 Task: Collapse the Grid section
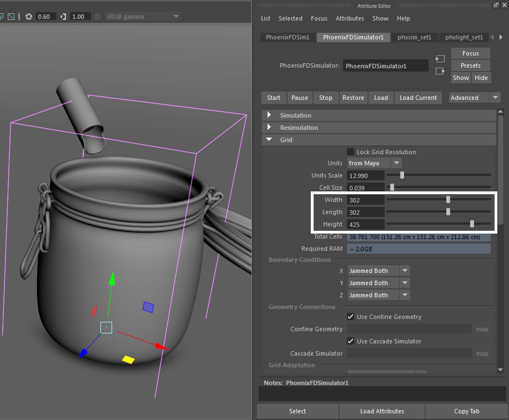[379, 140]
